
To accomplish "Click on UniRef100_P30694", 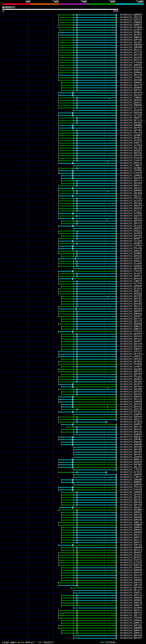I will coord(131,63).
